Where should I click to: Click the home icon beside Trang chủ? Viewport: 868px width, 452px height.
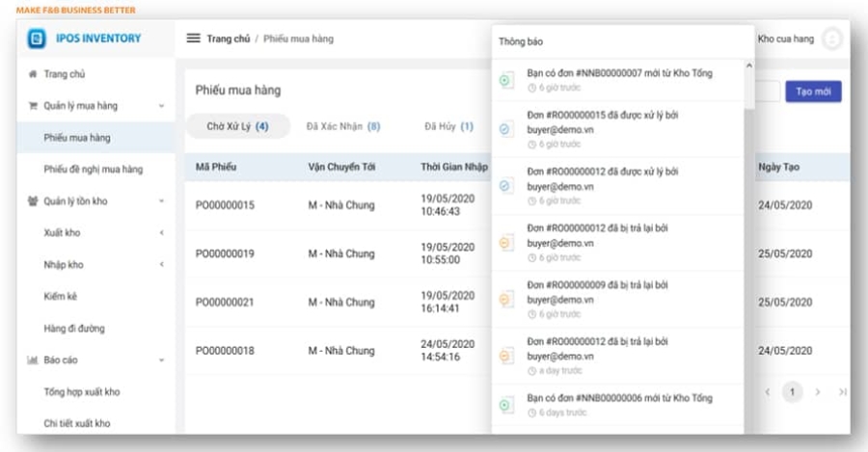click(33, 73)
